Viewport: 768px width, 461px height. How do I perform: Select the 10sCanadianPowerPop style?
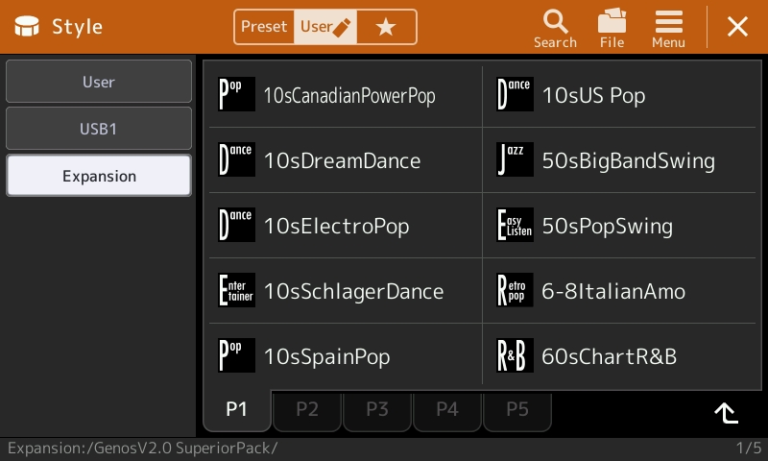click(345, 95)
